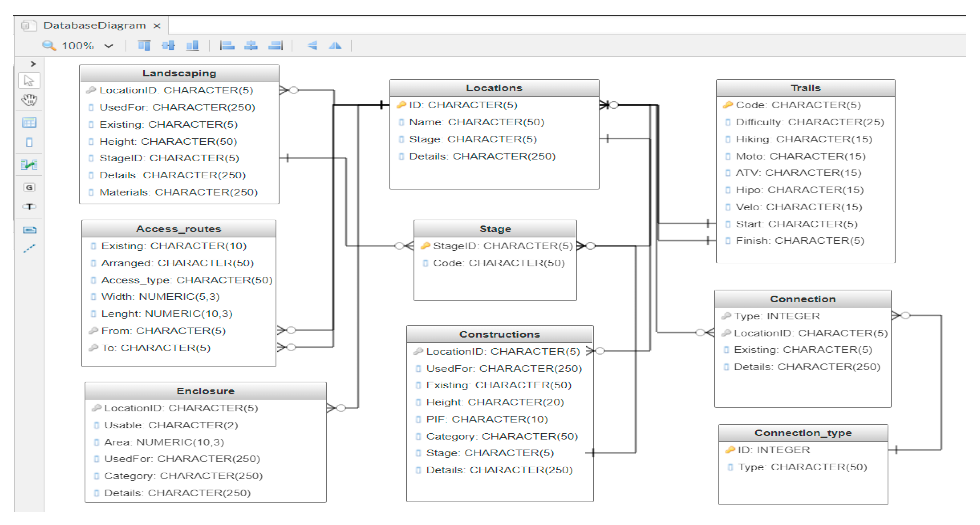
Task: Pick the new column tool
Action: (x=29, y=142)
